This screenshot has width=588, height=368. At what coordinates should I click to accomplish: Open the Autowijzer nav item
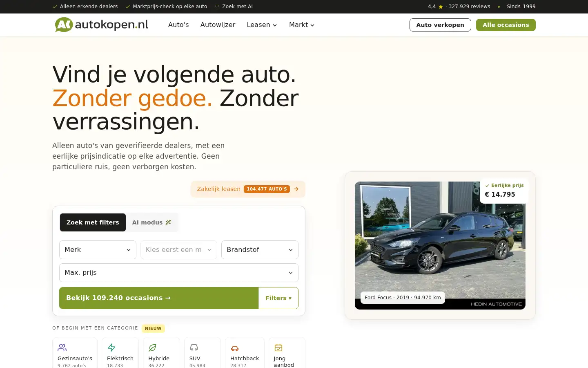[218, 25]
